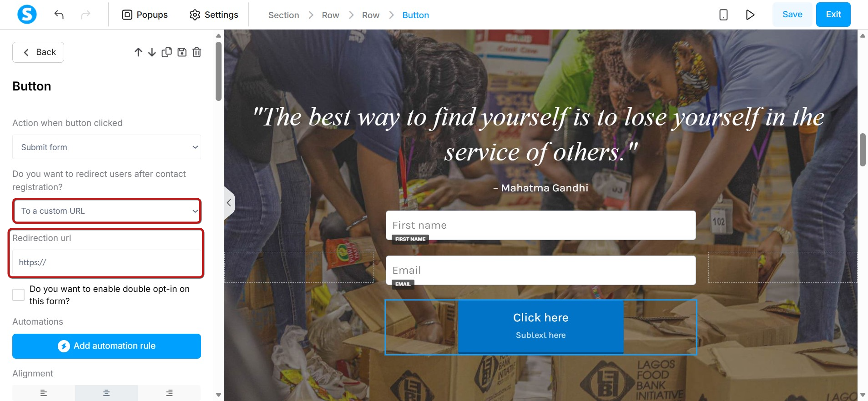This screenshot has height=401, width=868.
Task: Select right alignment option
Action: pyautogui.click(x=169, y=393)
